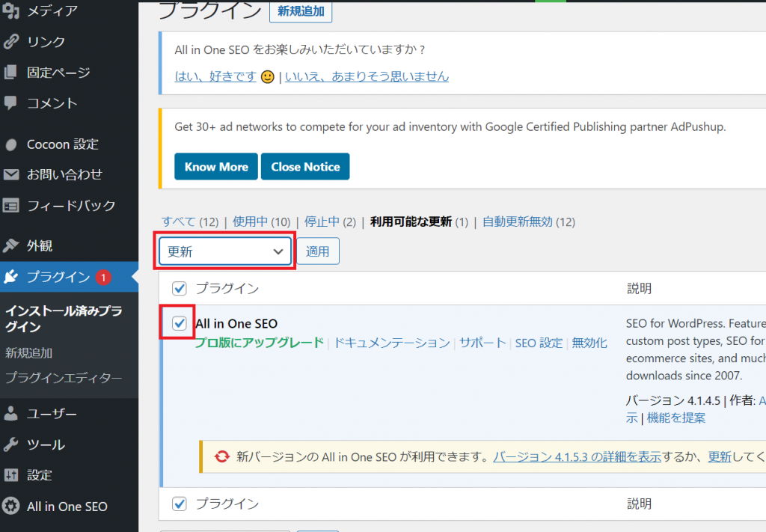Click 説明 column header at top

click(x=639, y=288)
